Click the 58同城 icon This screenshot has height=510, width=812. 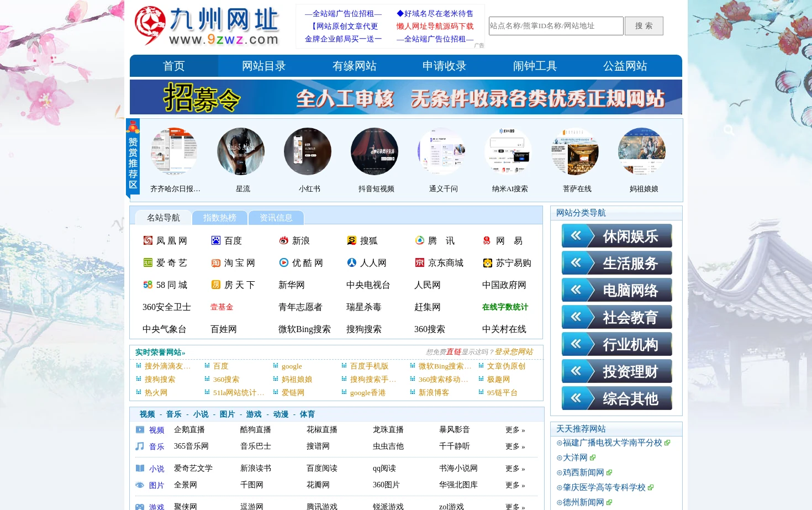tap(147, 285)
